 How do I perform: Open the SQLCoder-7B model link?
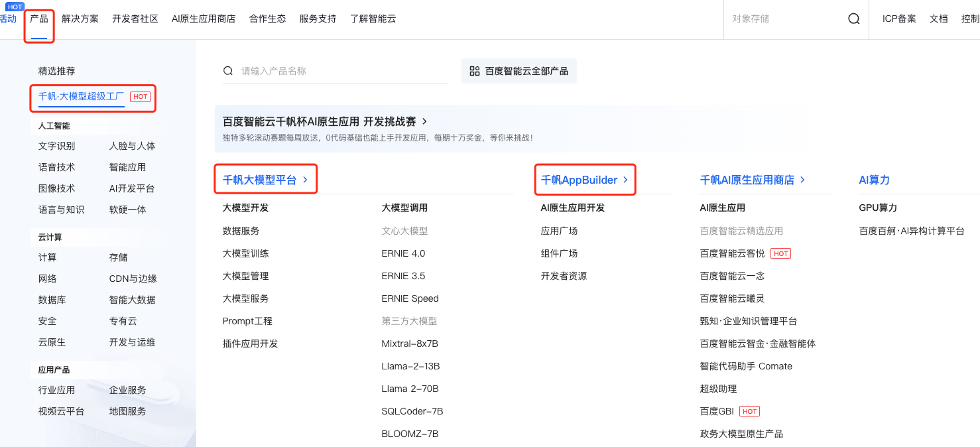pyautogui.click(x=412, y=411)
